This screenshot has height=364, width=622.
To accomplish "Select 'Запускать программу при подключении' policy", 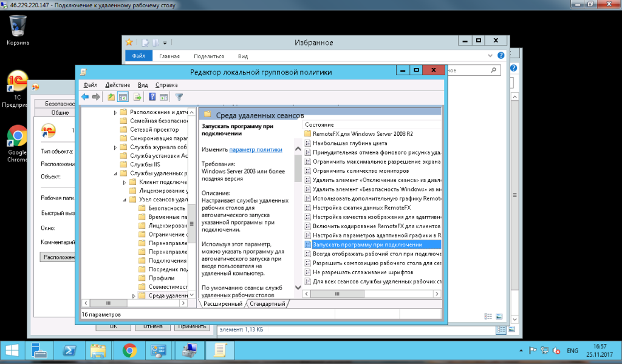I will (372, 244).
